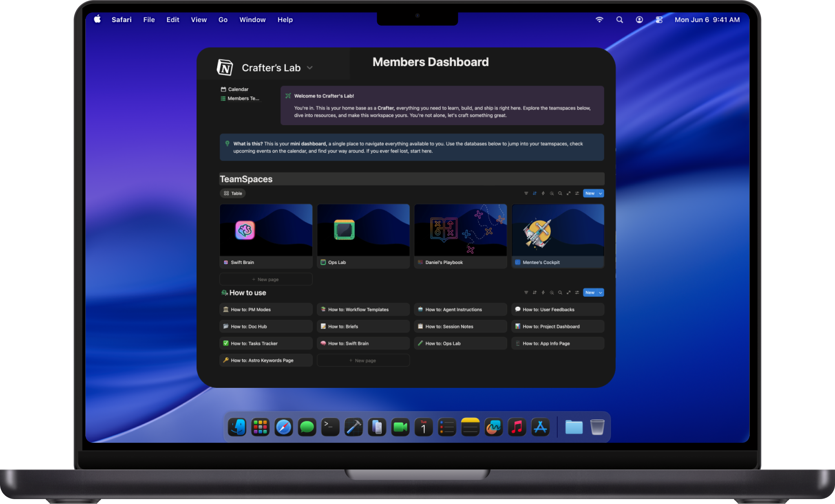Open the How to: Astro Keywords Page
This screenshot has width=835, height=504.
pos(266,361)
